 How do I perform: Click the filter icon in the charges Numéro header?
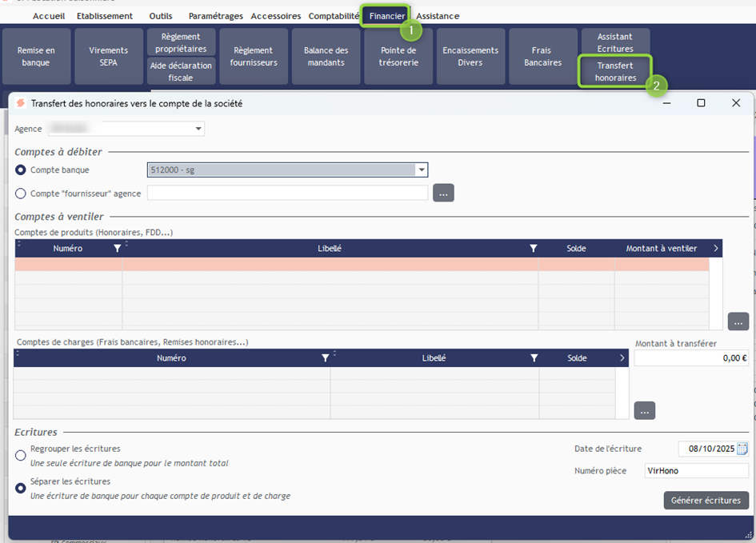pos(325,358)
